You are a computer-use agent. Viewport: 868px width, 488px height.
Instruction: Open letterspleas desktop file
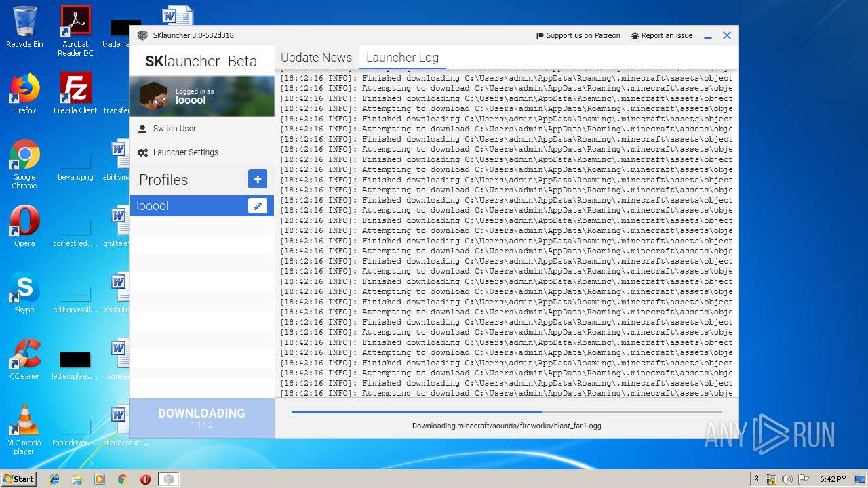[75, 364]
